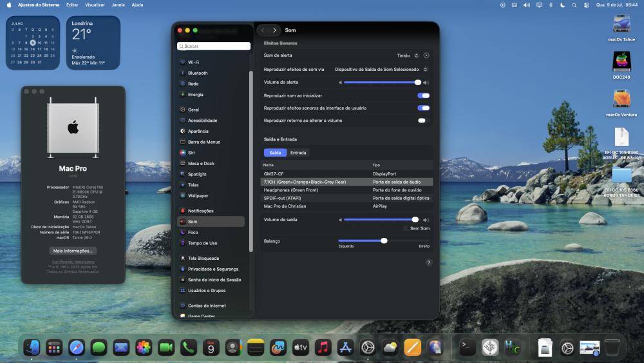The image size is (644, 363).
Task: Select the GM27-CF DisplayPort output
Action: point(346,174)
